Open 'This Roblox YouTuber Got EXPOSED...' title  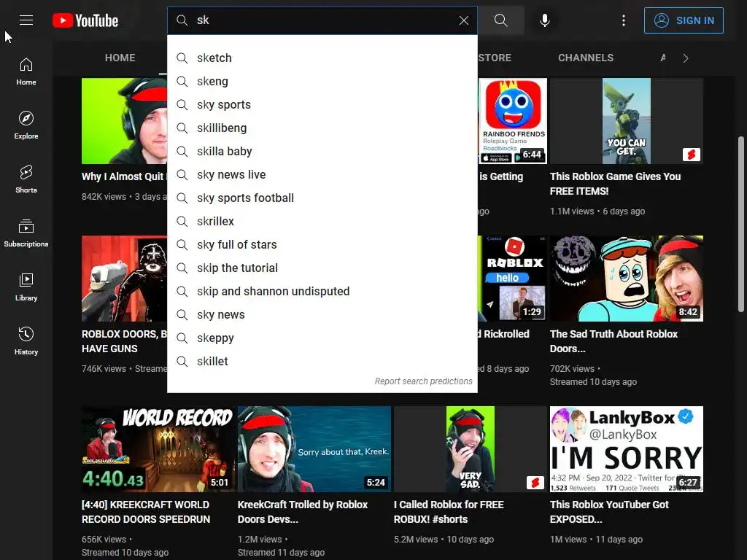click(609, 512)
